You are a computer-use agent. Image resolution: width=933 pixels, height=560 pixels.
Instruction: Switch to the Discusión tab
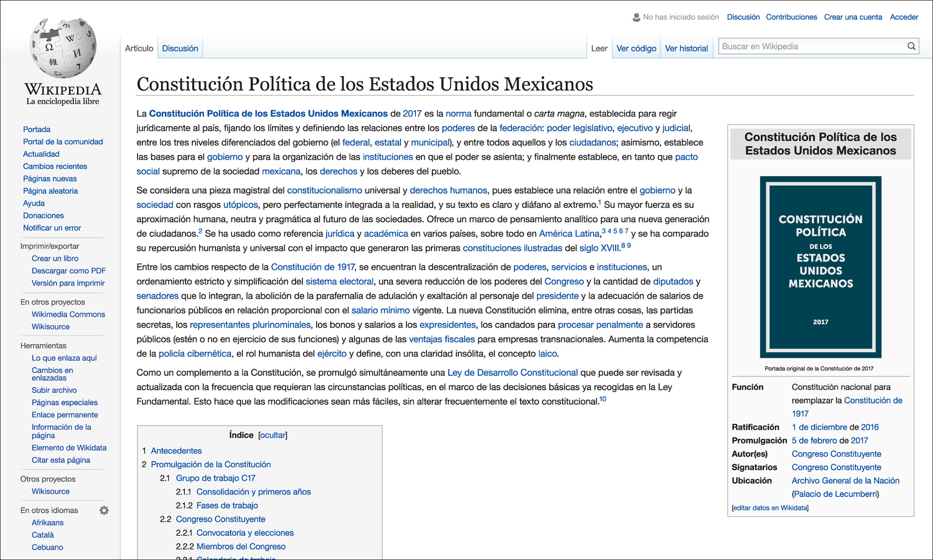(x=180, y=48)
